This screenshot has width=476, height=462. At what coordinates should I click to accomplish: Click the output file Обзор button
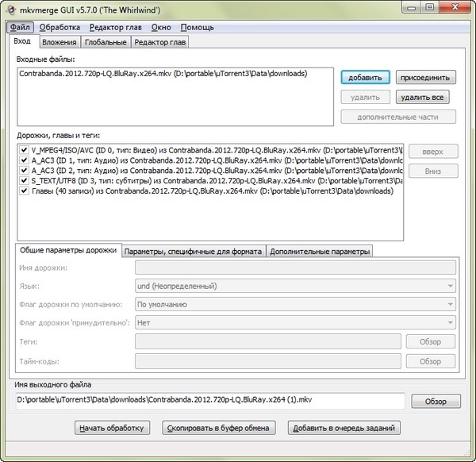(x=436, y=402)
